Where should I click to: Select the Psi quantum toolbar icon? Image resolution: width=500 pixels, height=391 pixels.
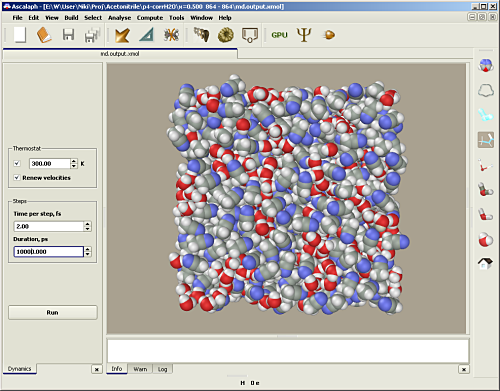point(304,35)
